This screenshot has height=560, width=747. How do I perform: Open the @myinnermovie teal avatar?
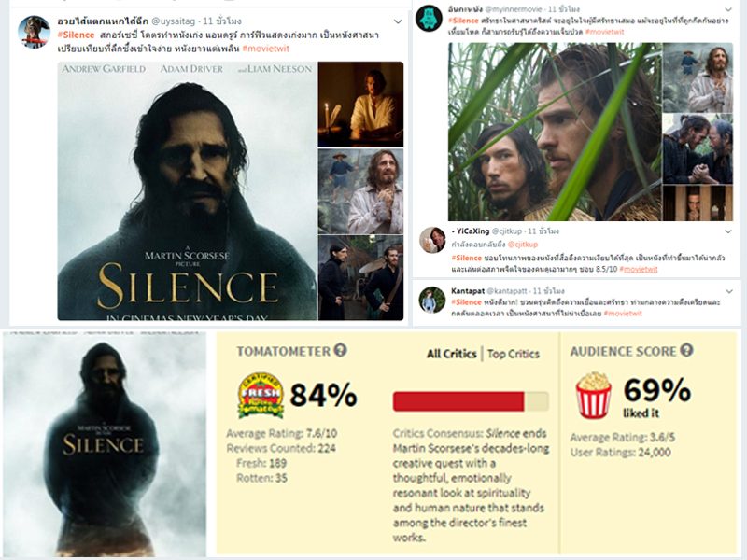point(429,18)
